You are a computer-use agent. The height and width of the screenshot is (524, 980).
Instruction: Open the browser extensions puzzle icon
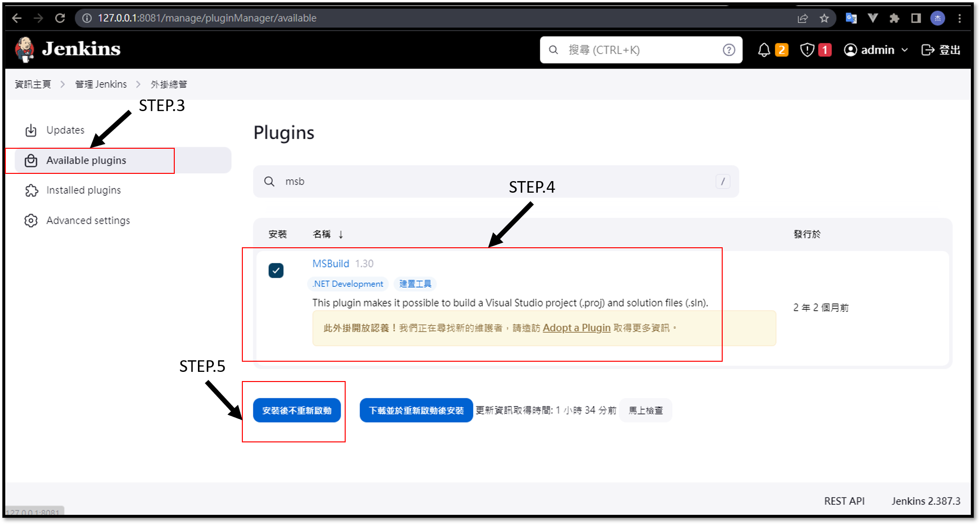(894, 18)
